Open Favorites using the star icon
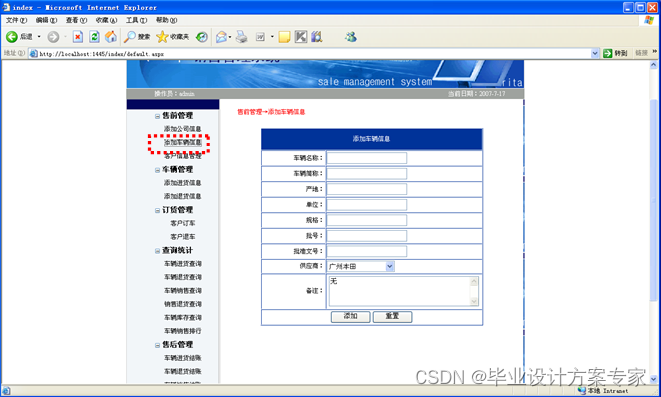Viewport: 661px width, 397px height. (162, 37)
